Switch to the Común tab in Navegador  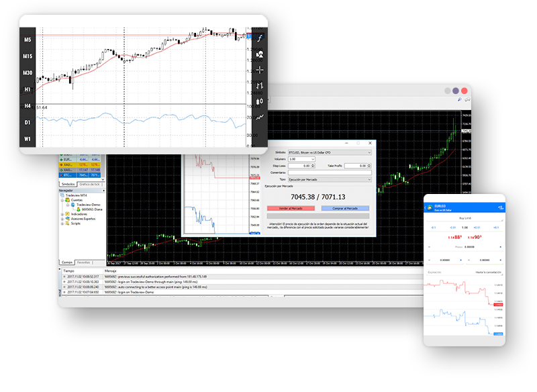(67, 262)
